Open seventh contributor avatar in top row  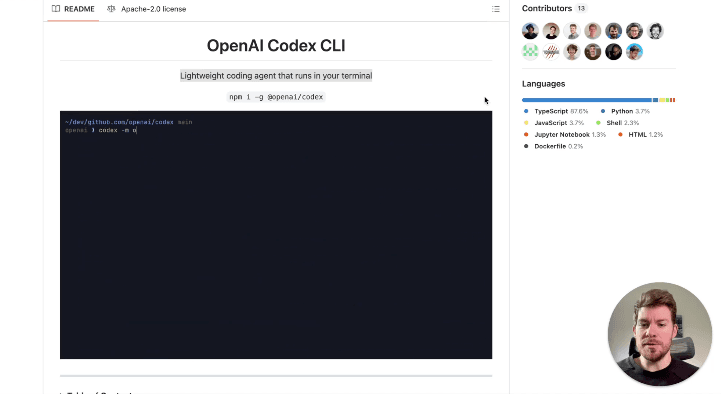655,31
